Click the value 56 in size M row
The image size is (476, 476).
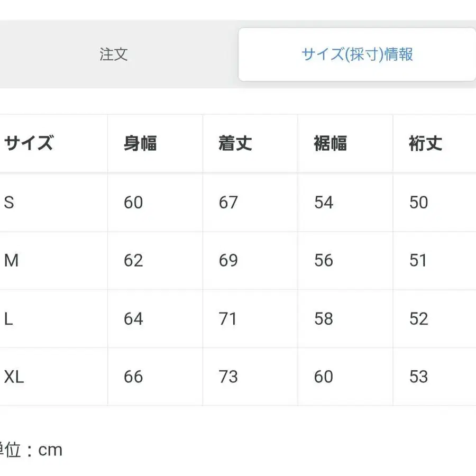click(x=323, y=261)
